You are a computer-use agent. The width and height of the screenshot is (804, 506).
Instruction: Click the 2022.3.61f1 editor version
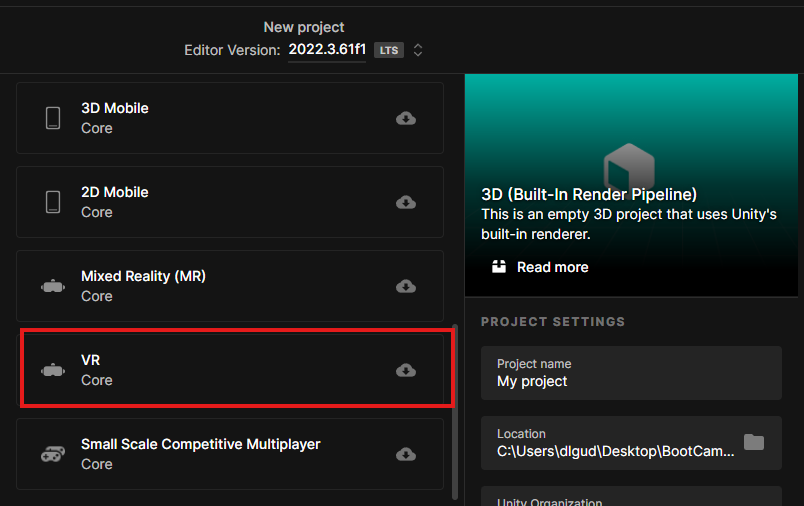(x=327, y=50)
